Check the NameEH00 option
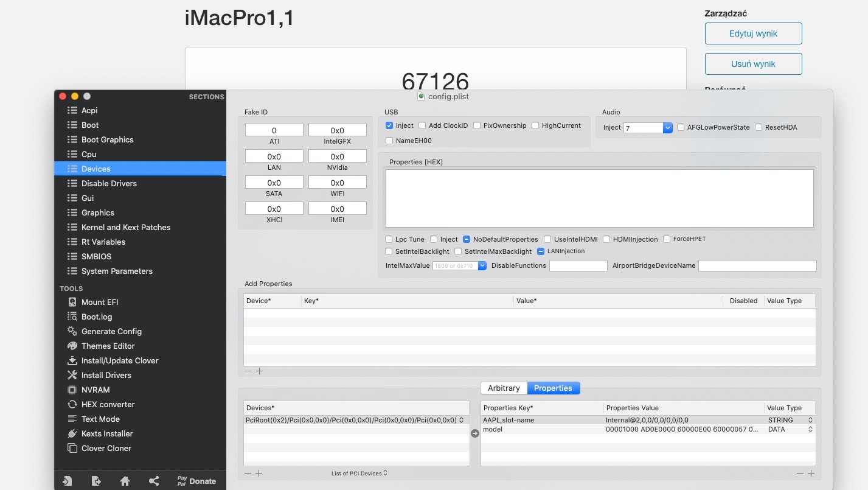Screen dimensions: 868x490 (x=389, y=141)
